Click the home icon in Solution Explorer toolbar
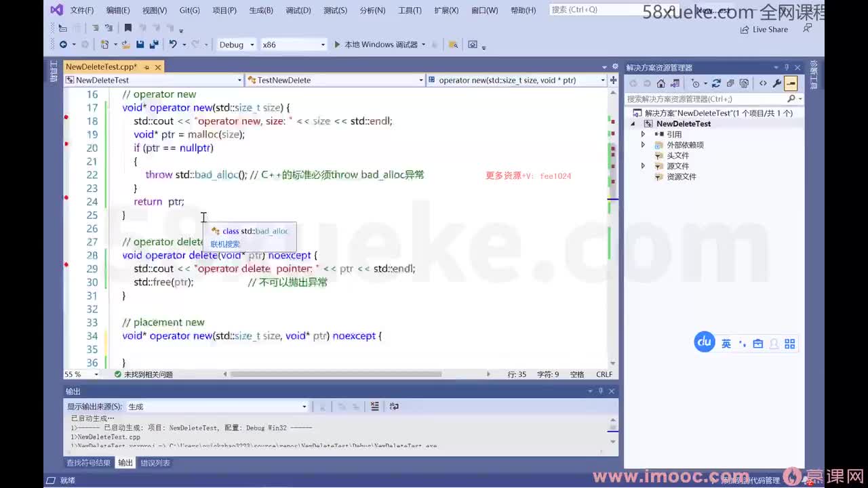Viewport: 868px width, 488px height. (x=660, y=83)
